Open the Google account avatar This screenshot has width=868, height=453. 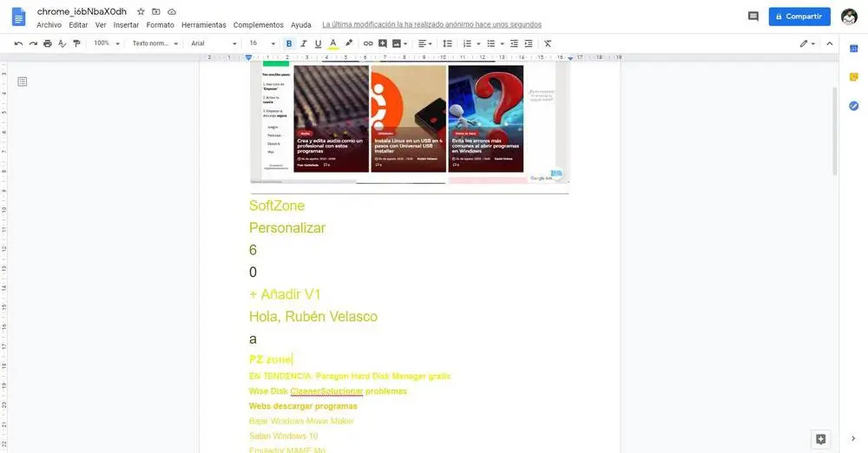click(x=849, y=16)
